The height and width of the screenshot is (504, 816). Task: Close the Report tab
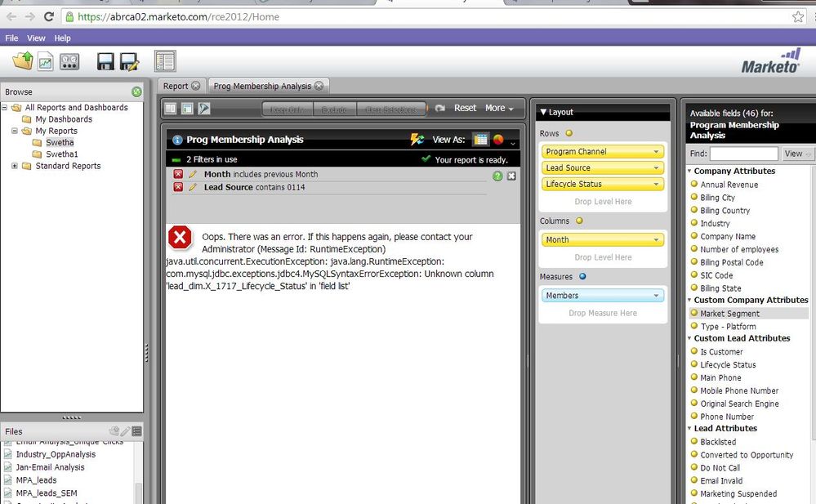pyautogui.click(x=195, y=86)
